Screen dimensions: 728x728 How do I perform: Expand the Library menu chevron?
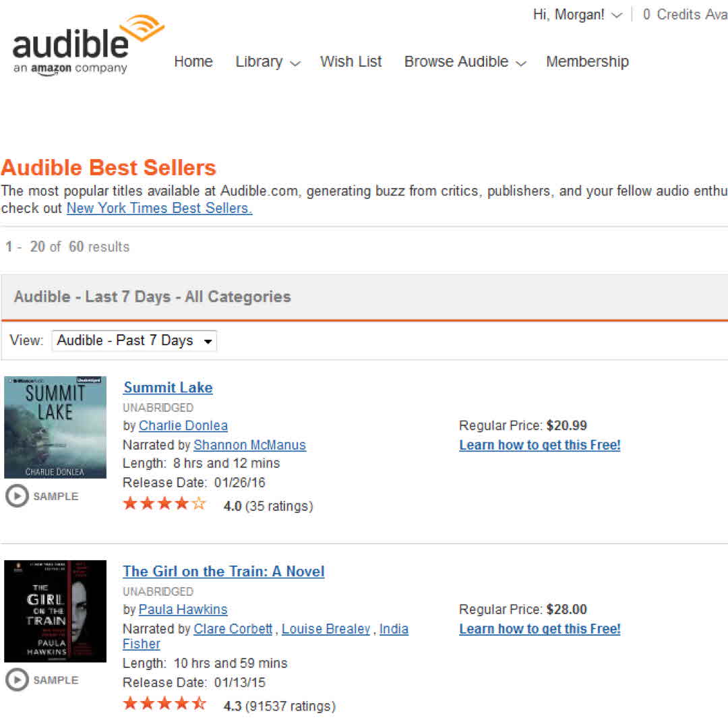click(295, 63)
